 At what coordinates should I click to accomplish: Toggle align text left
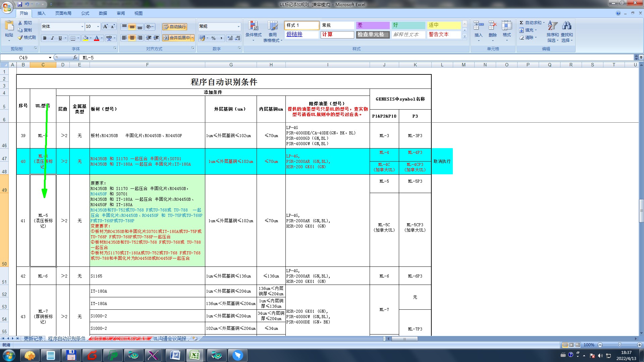[x=124, y=38]
